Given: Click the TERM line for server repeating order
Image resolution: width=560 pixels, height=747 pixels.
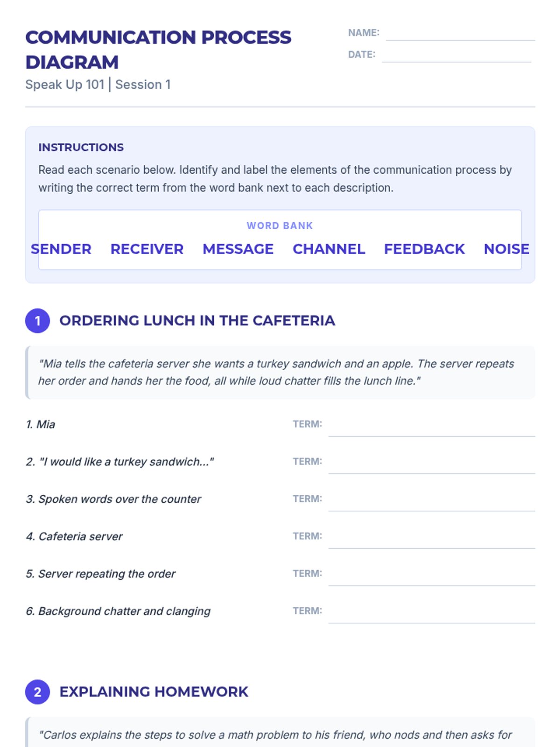Looking at the screenshot, I should click(432, 574).
